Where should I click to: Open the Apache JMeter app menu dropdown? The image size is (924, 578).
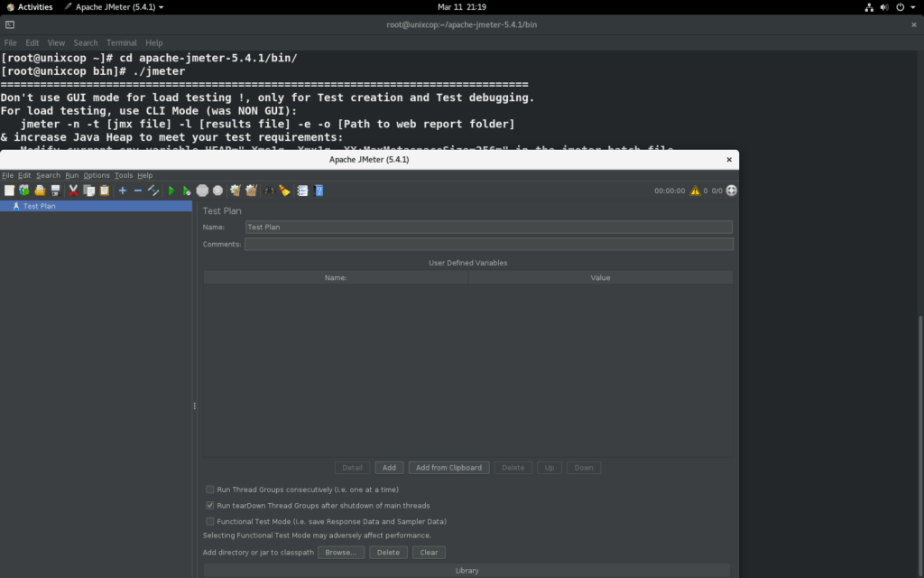click(114, 7)
